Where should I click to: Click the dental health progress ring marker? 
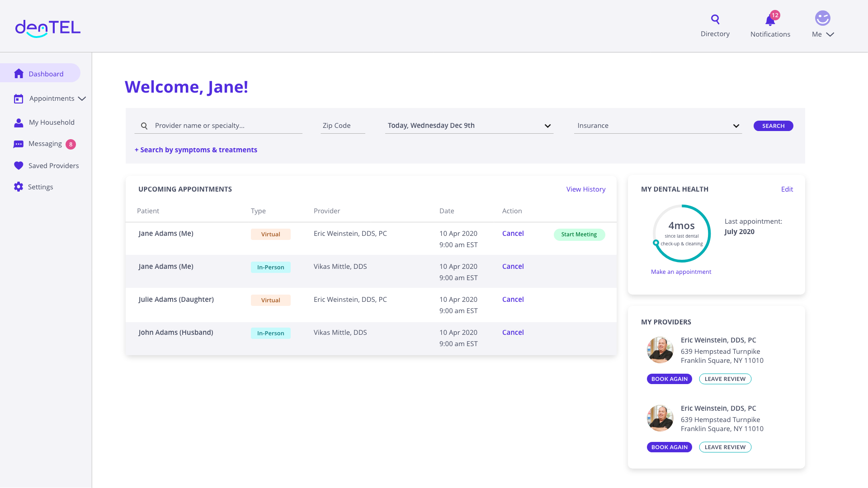(x=656, y=243)
